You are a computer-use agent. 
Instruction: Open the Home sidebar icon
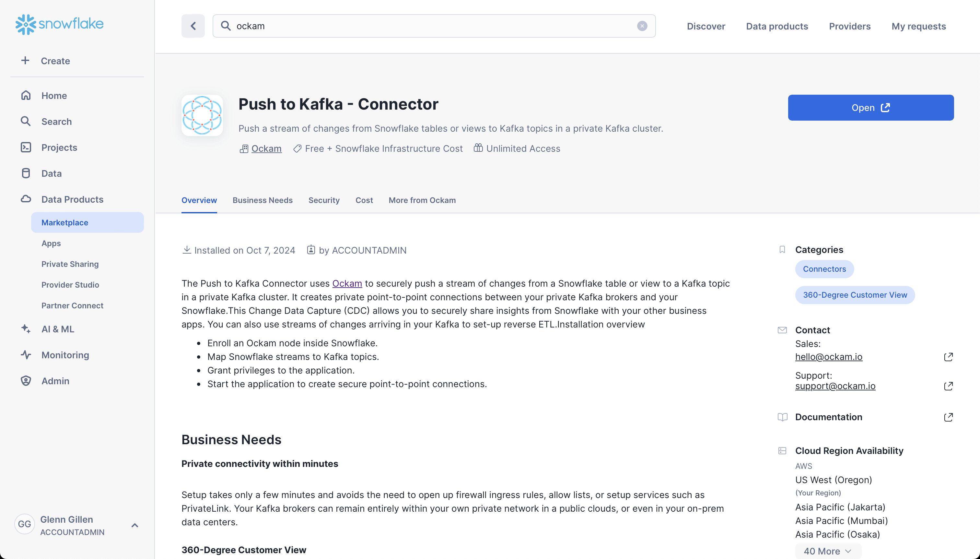[26, 96]
